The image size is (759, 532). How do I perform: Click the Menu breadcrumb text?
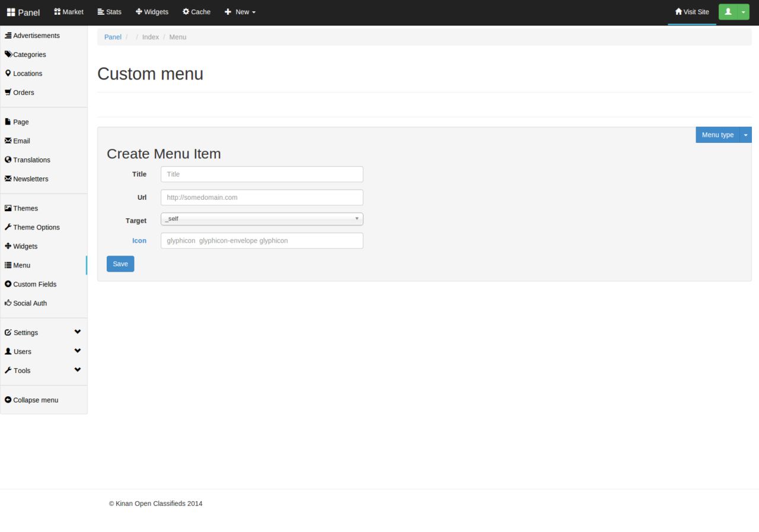click(x=178, y=37)
